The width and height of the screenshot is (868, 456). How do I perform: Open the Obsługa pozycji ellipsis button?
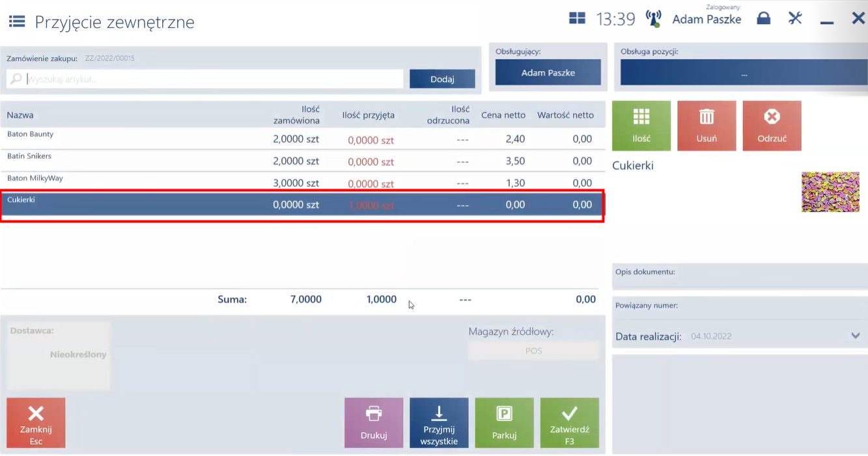pyautogui.click(x=744, y=72)
